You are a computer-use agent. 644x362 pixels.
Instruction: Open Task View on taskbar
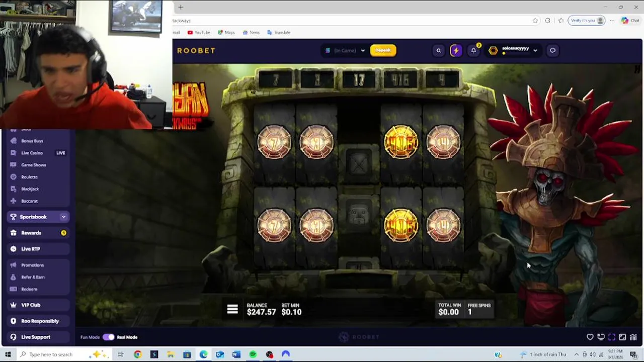(x=121, y=354)
